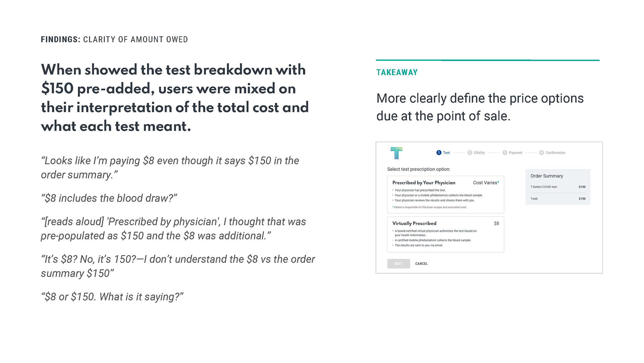Click the Cost Varies asterisk marker
This screenshot has height=363, width=644.
(498, 182)
